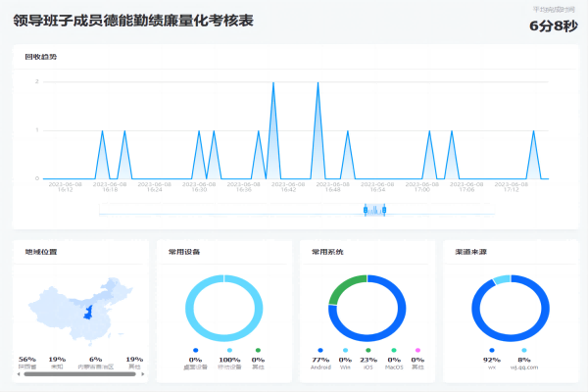This screenshot has width=588, height=392.
Task: Click left handle of trend zoom slider
Action: pos(367,209)
